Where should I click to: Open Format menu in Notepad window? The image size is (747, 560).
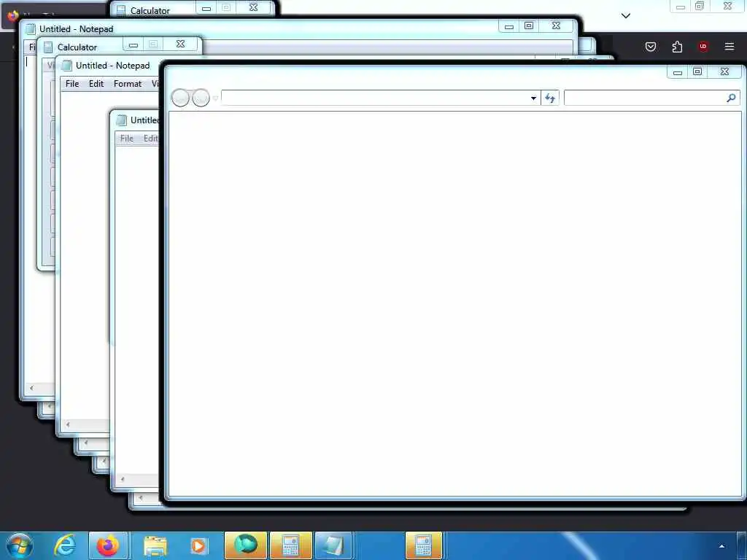[127, 84]
